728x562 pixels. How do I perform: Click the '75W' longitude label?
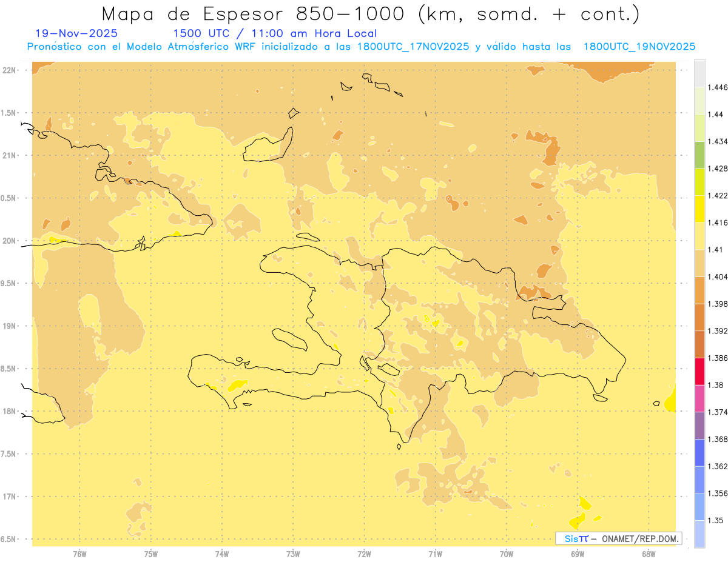pos(151,554)
